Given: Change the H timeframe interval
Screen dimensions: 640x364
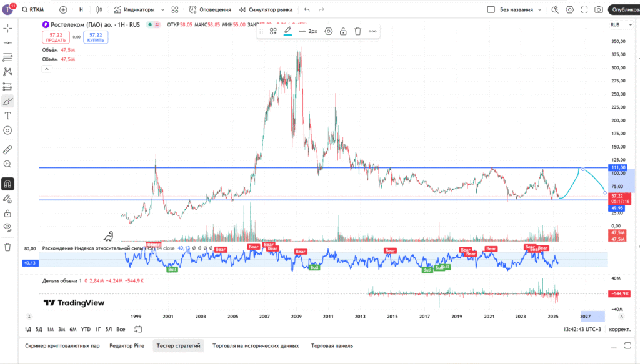Looking at the screenshot, I should coord(81,9).
